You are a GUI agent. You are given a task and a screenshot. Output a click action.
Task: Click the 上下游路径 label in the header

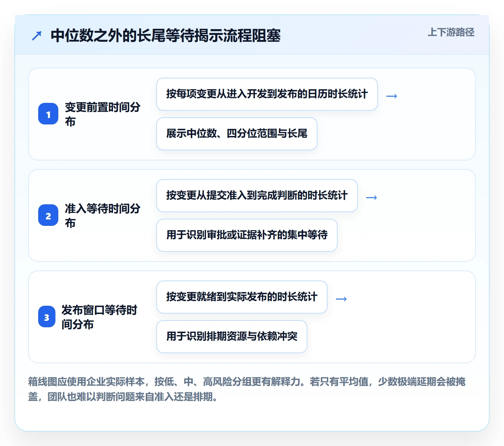point(451,32)
